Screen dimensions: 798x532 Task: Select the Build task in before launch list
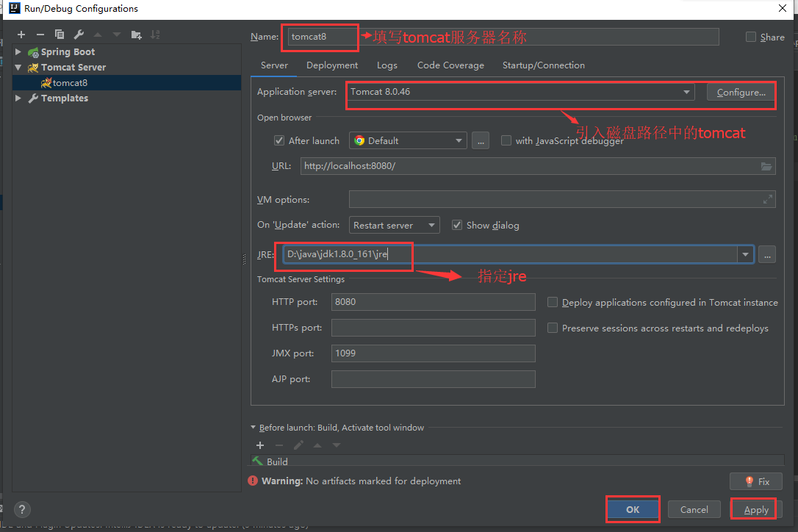click(x=517, y=461)
